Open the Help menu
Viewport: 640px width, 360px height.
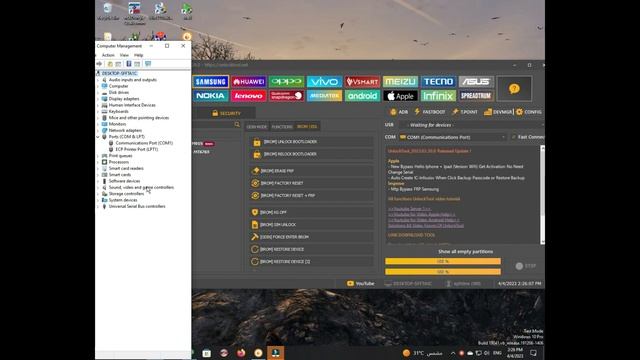pyautogui.click(x=138, y=55)
